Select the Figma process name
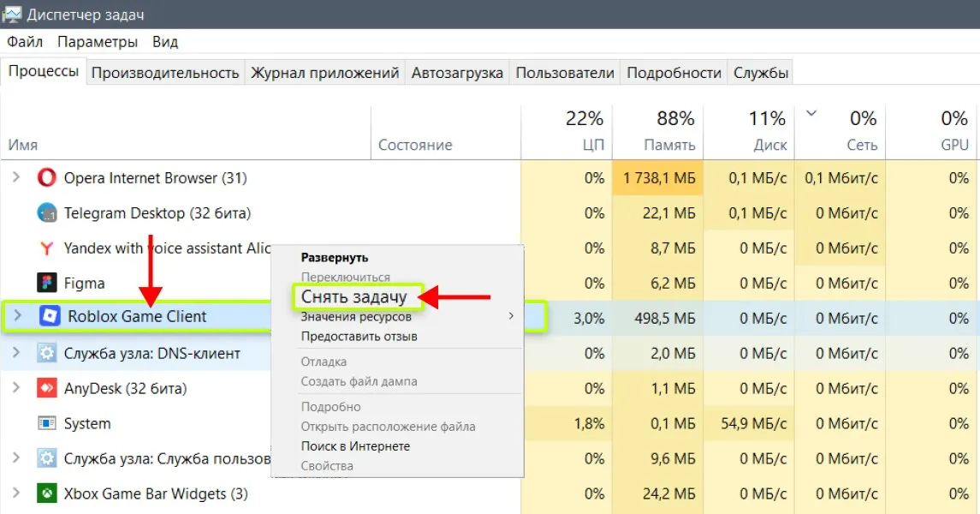This screenshot has height=514, width=980. 85,284
